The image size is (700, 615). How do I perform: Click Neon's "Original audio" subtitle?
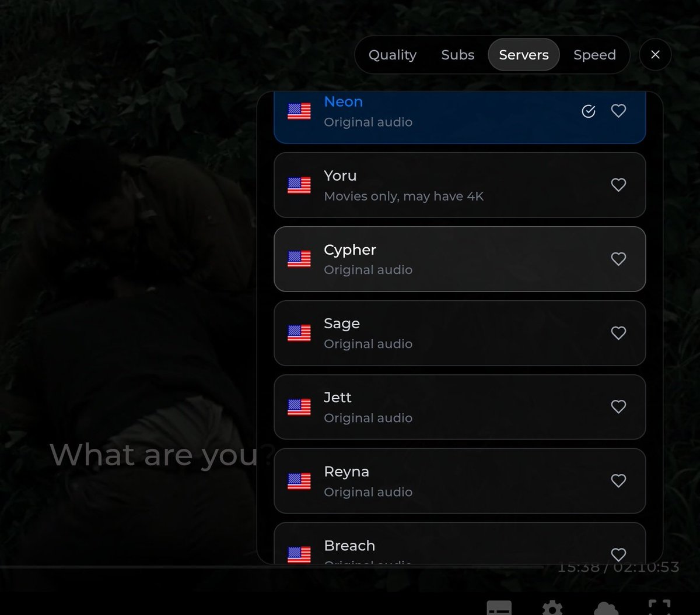click(368, 122)
